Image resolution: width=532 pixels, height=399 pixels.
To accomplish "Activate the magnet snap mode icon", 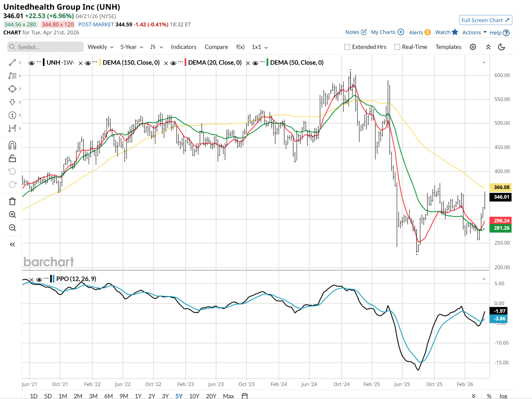I will click(12, 145).
